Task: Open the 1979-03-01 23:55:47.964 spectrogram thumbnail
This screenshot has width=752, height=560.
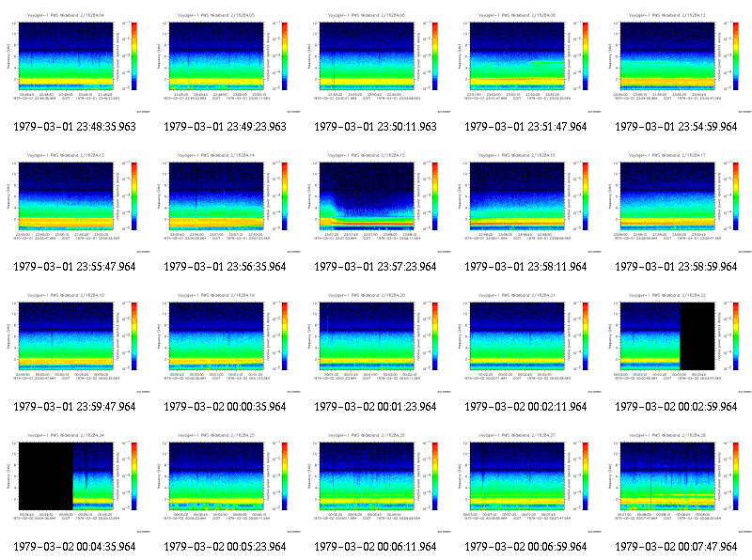Action: pos(75,202)
